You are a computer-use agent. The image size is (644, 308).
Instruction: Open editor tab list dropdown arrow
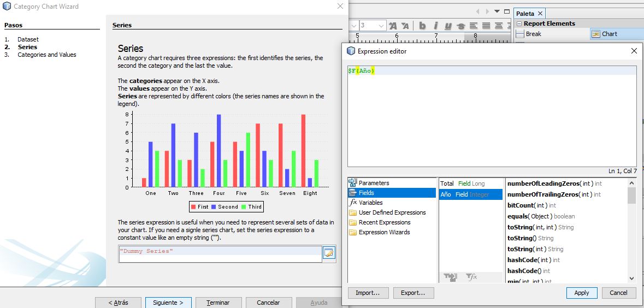(x=497, y=11)
